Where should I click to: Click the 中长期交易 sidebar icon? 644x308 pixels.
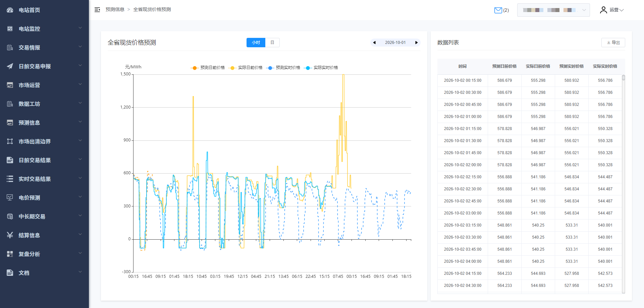pos(10,217)
